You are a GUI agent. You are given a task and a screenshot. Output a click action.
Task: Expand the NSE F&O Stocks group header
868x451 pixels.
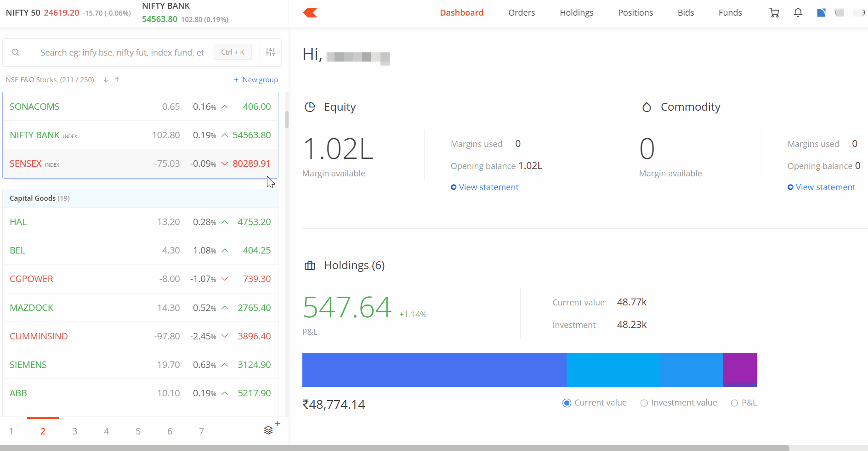(50, 80)
